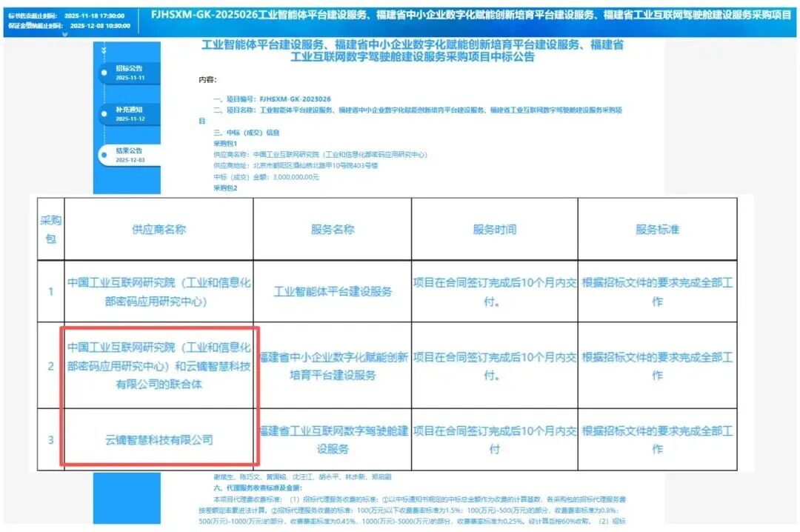Click the 3,000,000.00元 bid amount line
The image size is (800, 532).
pyautogui.click(x=266, y=177)
